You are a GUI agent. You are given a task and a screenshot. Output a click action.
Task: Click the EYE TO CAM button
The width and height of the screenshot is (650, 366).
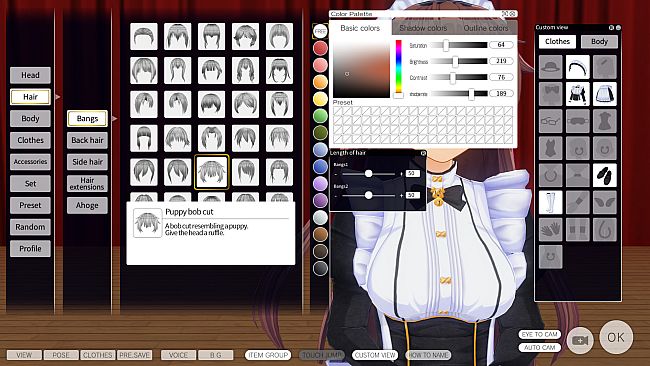539,334
